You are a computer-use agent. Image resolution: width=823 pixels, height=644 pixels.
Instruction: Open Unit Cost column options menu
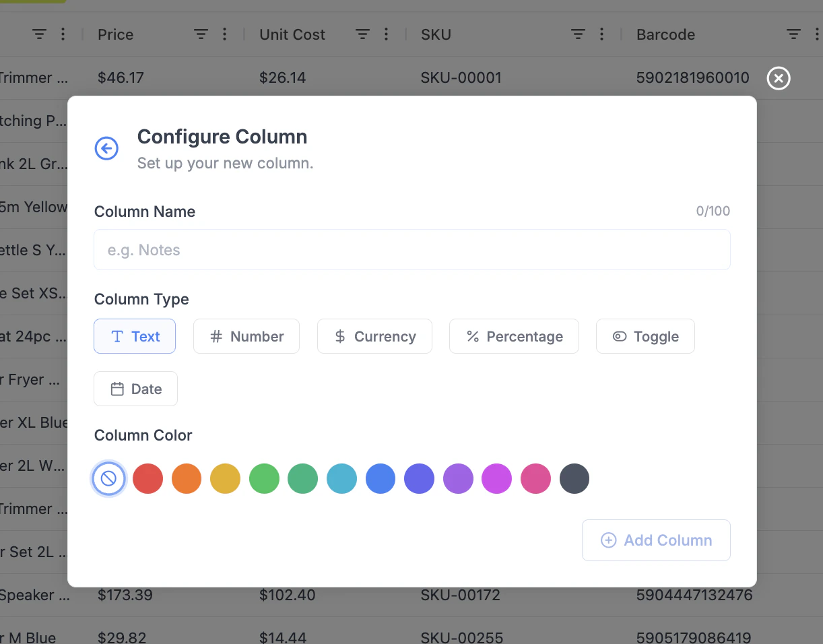point(386,34)
